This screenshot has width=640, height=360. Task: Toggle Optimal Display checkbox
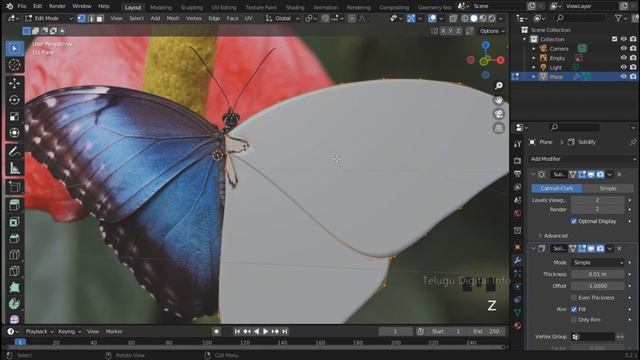point(574,221)
